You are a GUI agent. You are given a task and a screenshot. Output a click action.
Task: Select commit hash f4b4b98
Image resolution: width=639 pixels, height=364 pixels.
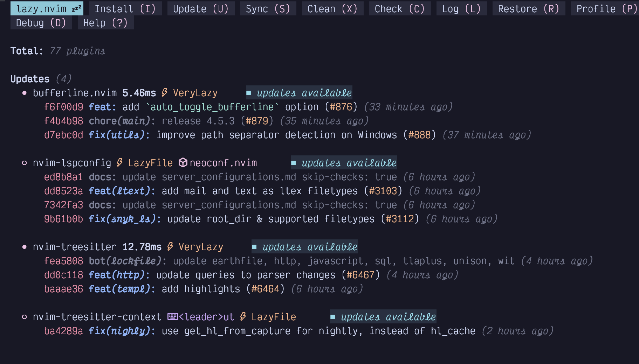64,121
